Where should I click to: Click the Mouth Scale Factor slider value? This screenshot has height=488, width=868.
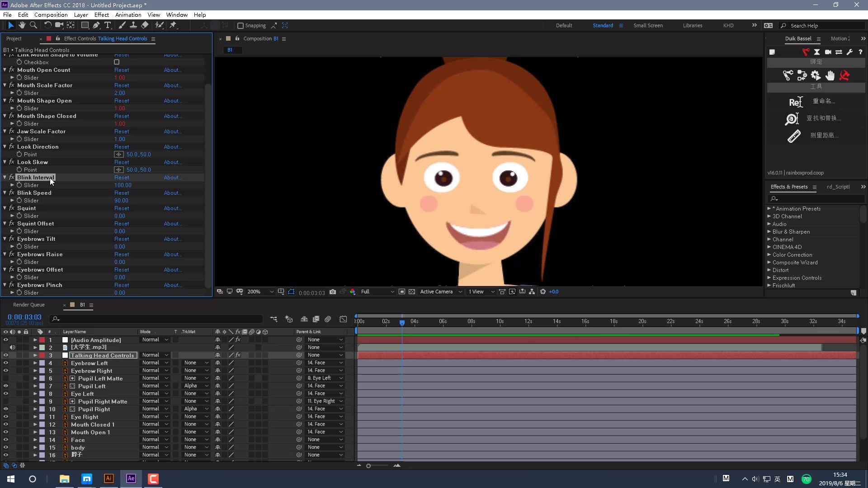120,93
